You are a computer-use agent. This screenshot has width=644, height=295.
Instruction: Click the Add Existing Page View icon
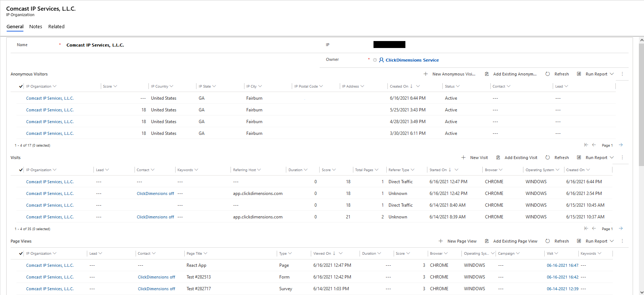click(x=487, y=241)
